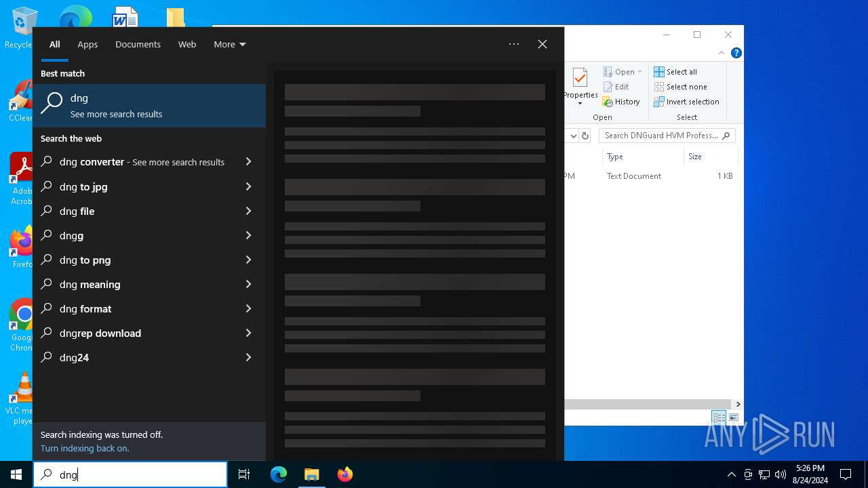This screenshot has height=488, width=868.
Task: Close the search panel with the X
Action: (542, 44)
